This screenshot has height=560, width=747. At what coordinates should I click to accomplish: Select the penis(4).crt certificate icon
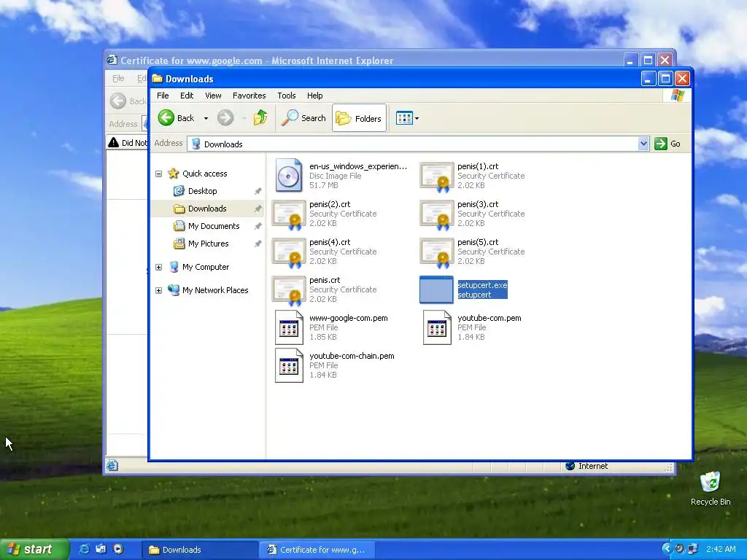click(289, 252)
